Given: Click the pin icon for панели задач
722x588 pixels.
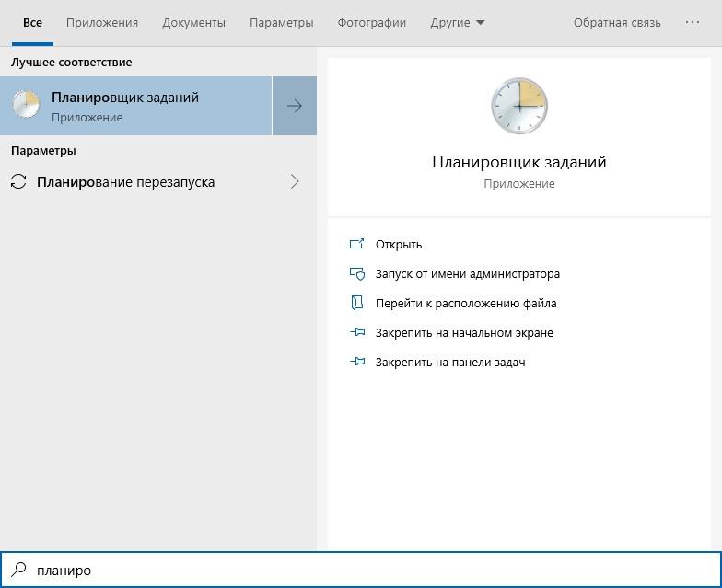Looking at the screenshot, I should 357,361.
